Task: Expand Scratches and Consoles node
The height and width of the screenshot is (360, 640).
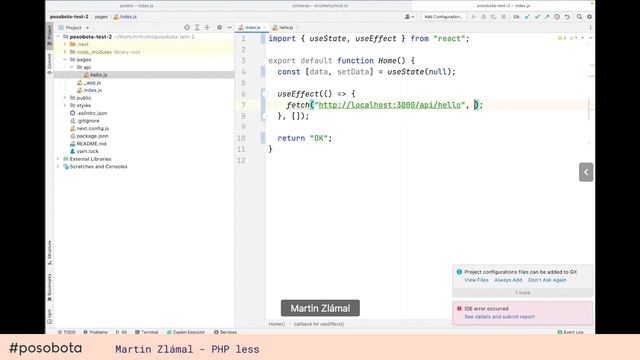Action: (58, 167)
